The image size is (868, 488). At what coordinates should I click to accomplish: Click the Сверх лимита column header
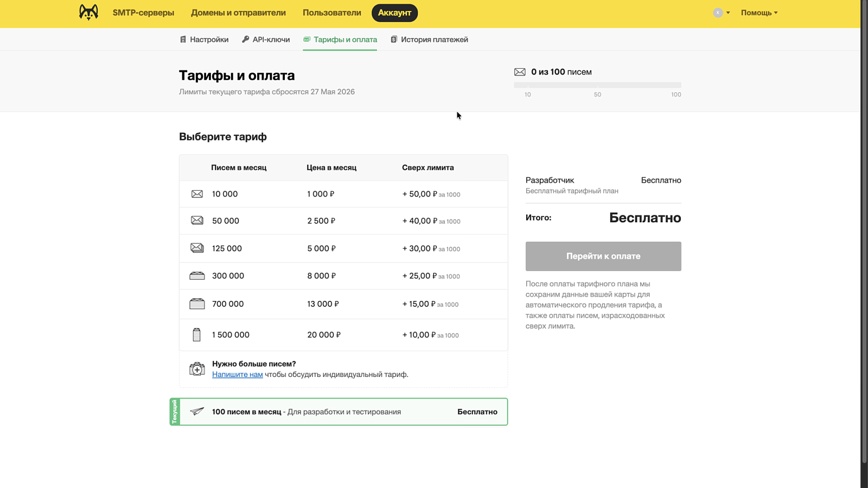(428, 168)
